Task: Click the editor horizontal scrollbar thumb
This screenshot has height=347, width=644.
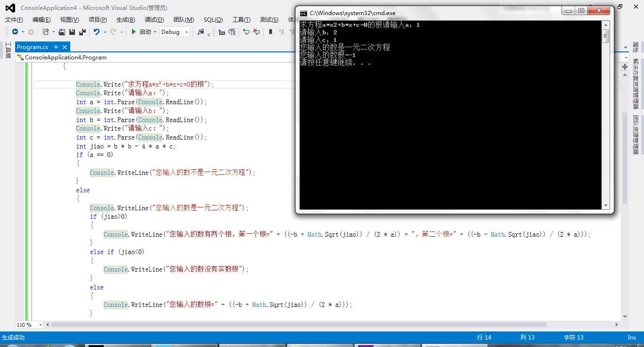Action: click(x=299, y=325)
